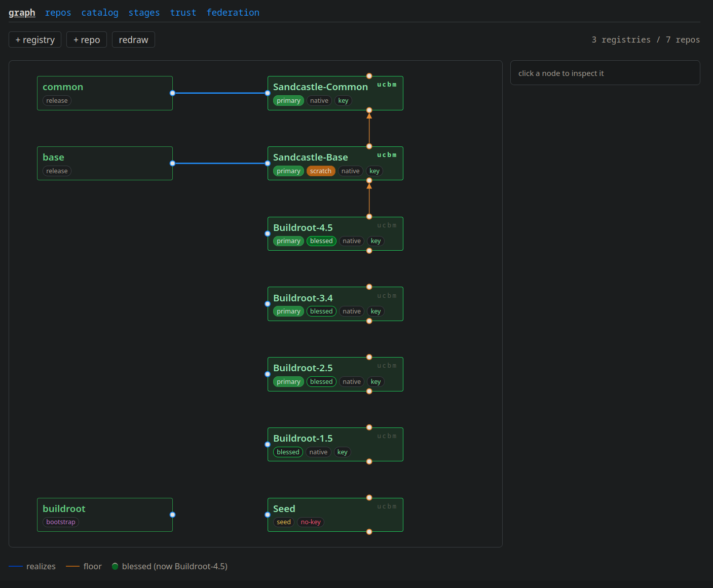Select the buildroot registry node
Image resolution: width=713 pixels, height=588 pixels.
[x=105, y=515]
